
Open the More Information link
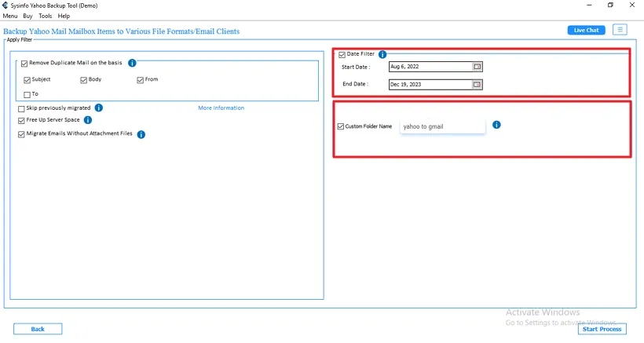[x=221, y=108]
